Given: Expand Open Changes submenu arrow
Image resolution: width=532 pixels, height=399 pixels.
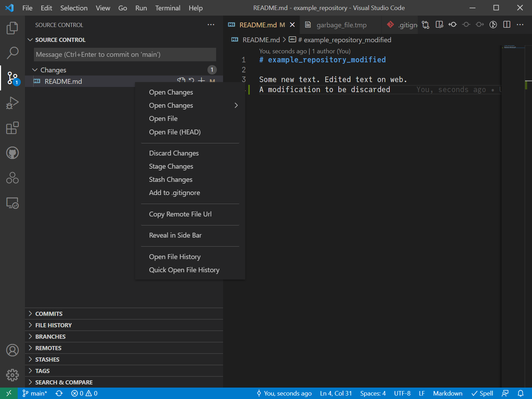Looking at the screenshot, I should point(236,105).
